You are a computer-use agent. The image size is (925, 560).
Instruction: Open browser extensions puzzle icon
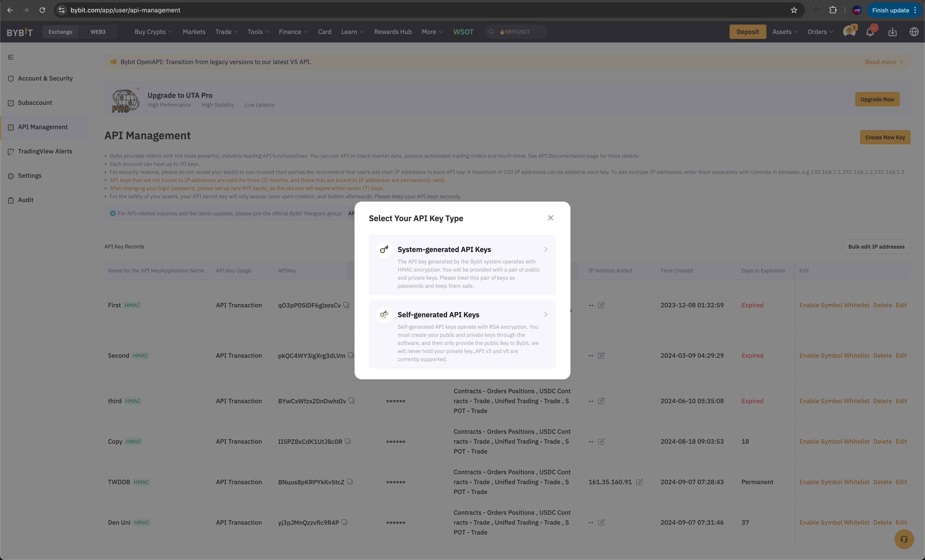click(x=833, y=10)
